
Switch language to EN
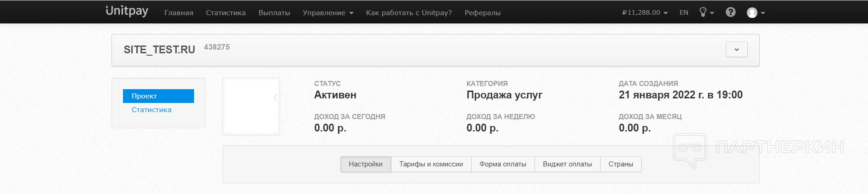[684, 12]
